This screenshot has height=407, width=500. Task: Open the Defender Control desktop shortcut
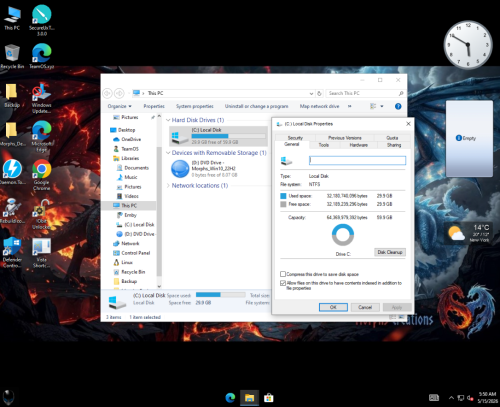(12, 252)
